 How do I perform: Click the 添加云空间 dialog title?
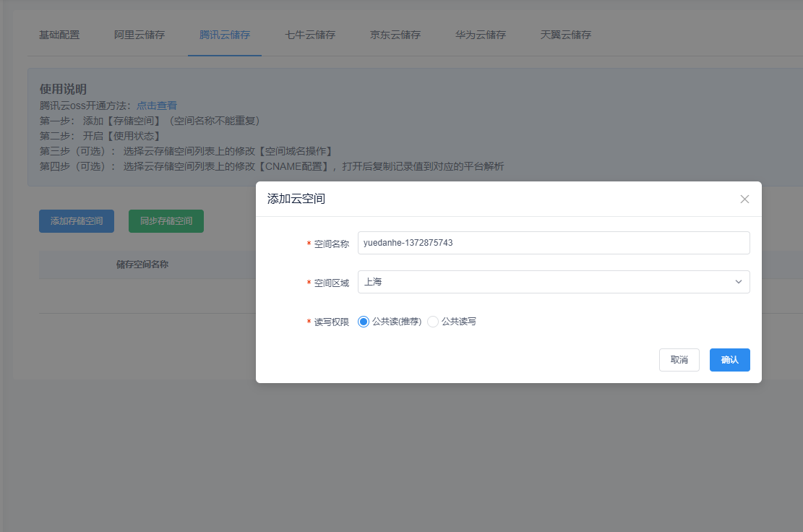[x=296, y=199]
